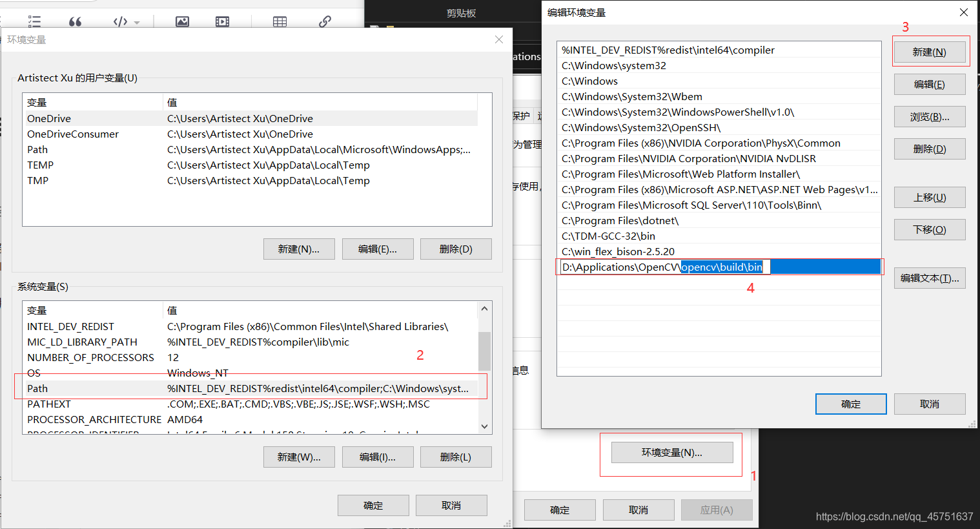Confirm the path edits with 确定
980x529 pixels.
(x=850, y=404)
